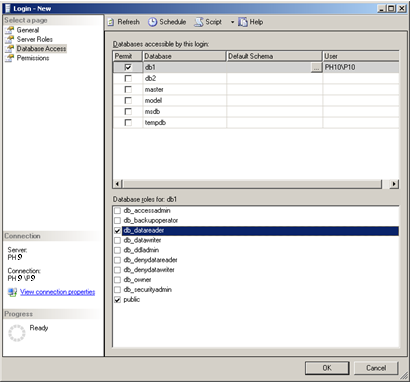Open the Script dropdown arrow
The height and width of the screenshot is (382, 411).
coord(232,22)
